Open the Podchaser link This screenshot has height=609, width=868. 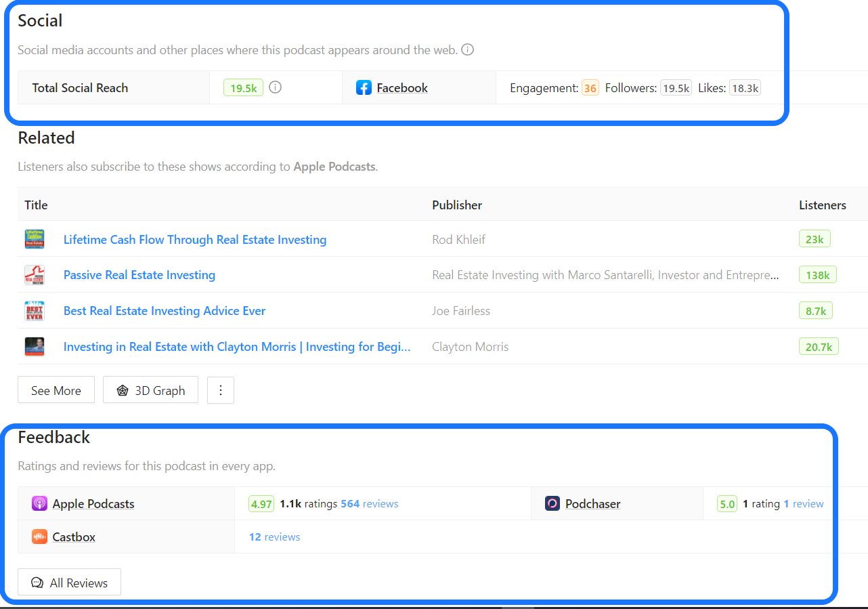(593, 504)
